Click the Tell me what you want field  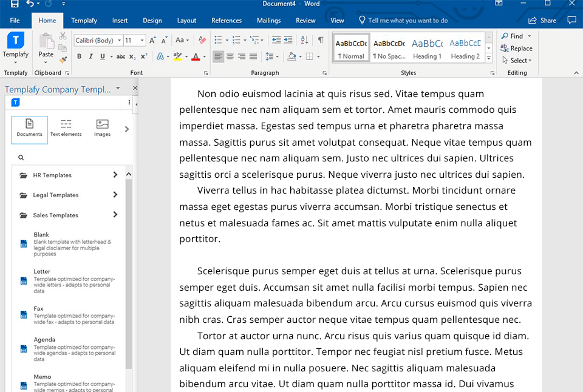click(x=407, y=21)
